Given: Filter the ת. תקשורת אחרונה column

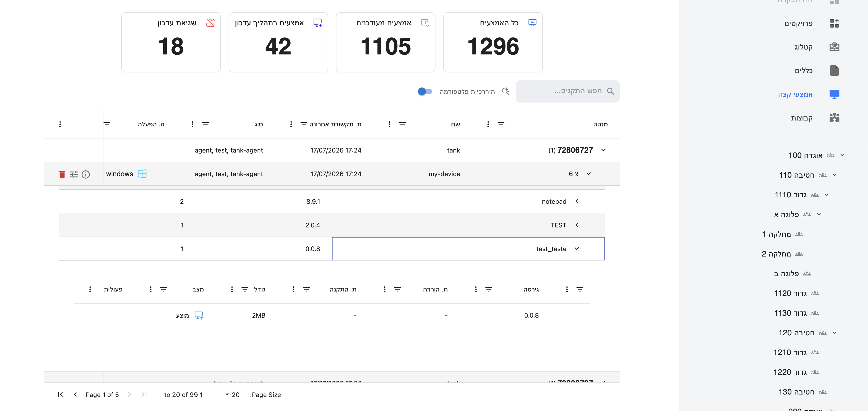Looking at the screenshot, I should [304, 124].
